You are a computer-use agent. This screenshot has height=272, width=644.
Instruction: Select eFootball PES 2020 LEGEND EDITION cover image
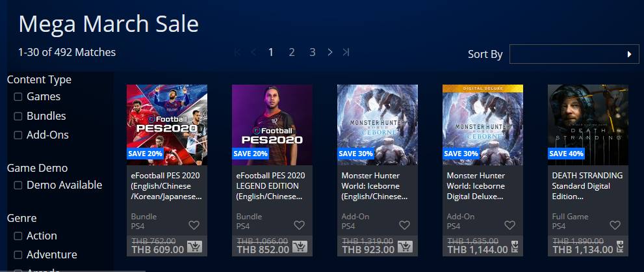pyautogui.click(x=272, y=125)
